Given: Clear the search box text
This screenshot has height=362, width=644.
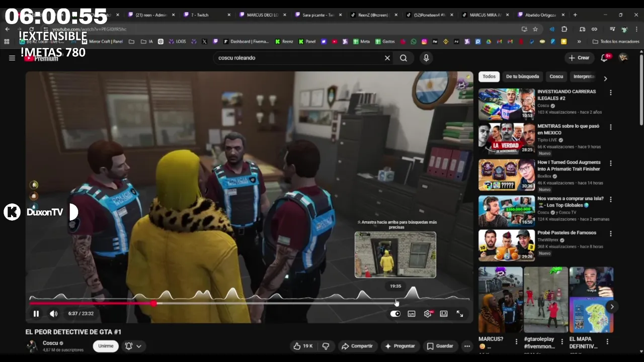Looking at the screenshot, I should click(387, 58).
